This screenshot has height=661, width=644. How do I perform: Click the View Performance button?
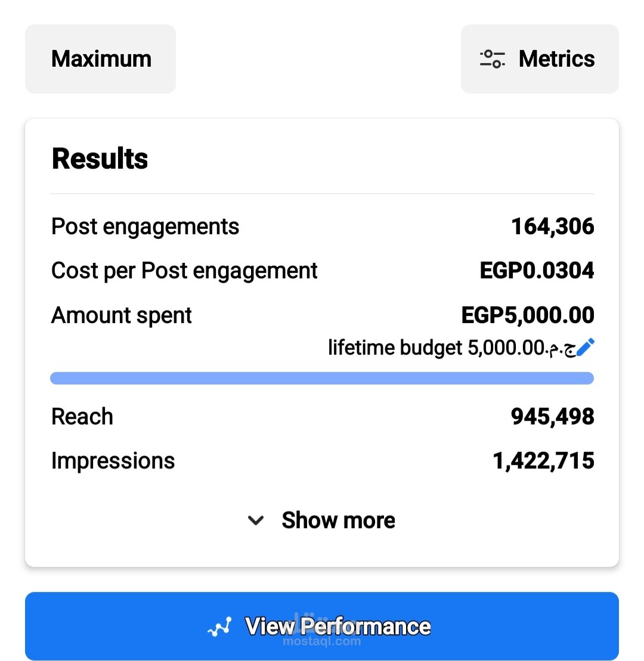click(322, 626)
